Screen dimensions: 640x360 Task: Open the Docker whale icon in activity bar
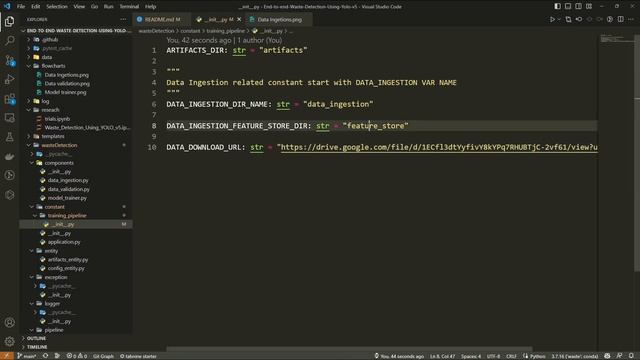(9, 156)
